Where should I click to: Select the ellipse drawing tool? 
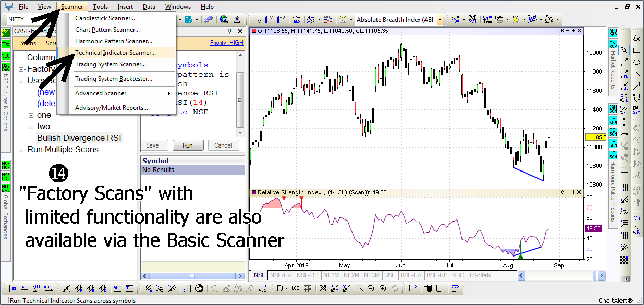pos(637,62)
